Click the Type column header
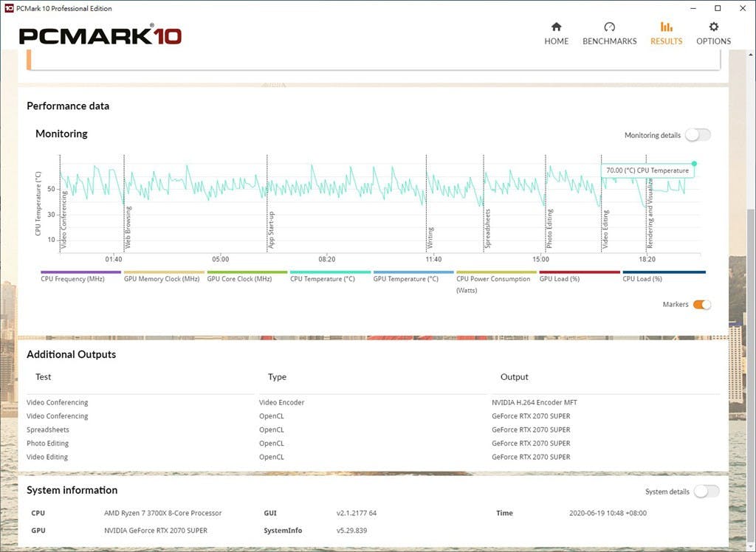Image resolution: width=756 pixels, height=552 pixels. coord(278,377)
